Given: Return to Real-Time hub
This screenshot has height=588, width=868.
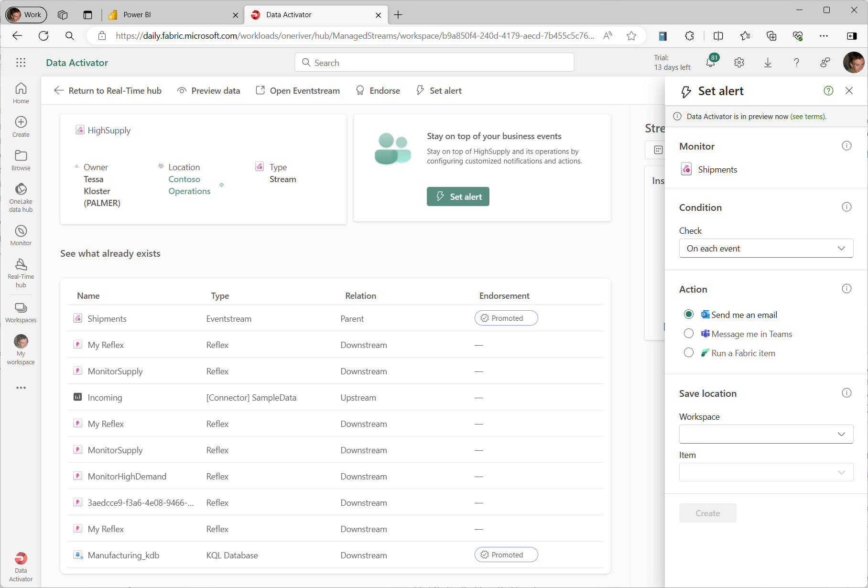Looking at the screenshot, I should click(108, 91).
